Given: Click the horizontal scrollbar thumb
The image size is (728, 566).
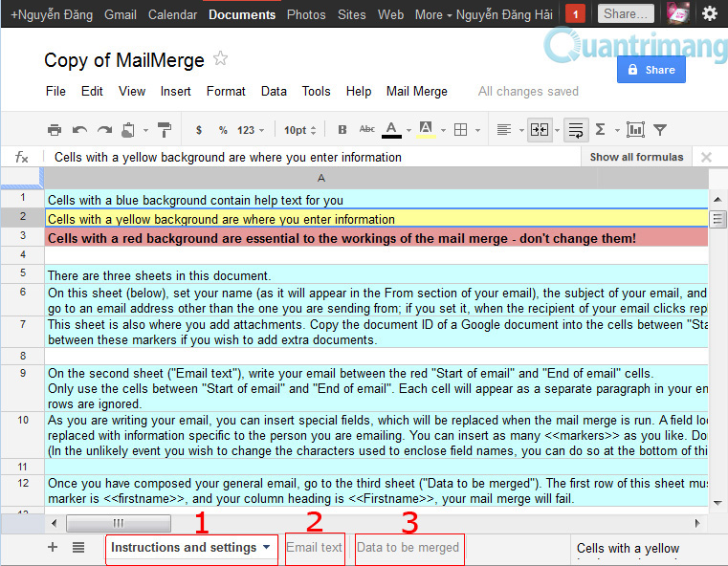Looking at the screenshot, I should click(119, 523).
